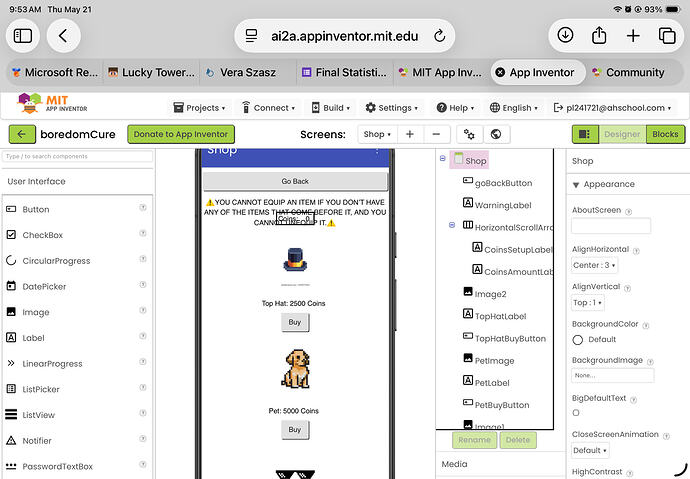Switch to MIT App Inv... browser tab
The image size is (690, 479).
click(x=440, y=73)
